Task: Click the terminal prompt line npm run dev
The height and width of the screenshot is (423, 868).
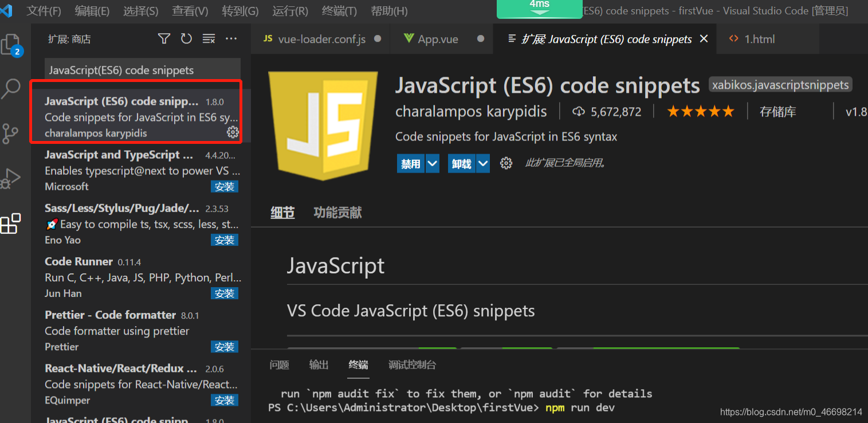Action: (x=441, y=408)
